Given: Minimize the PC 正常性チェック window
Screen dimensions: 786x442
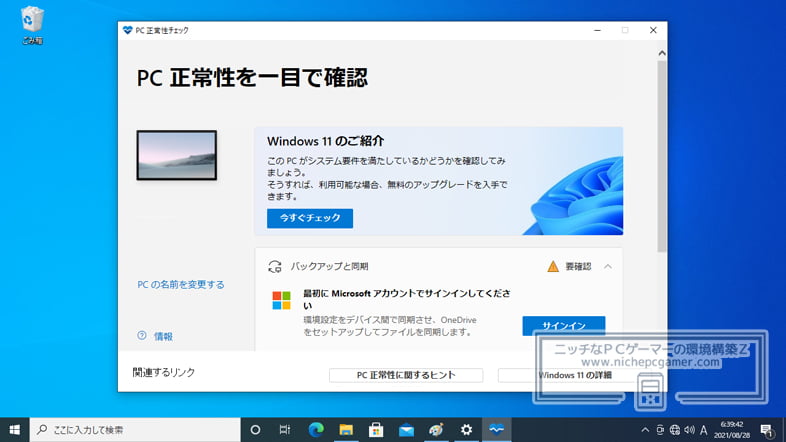Looking at the screenshot, I should pyautogui.click(x=597, y=30).
